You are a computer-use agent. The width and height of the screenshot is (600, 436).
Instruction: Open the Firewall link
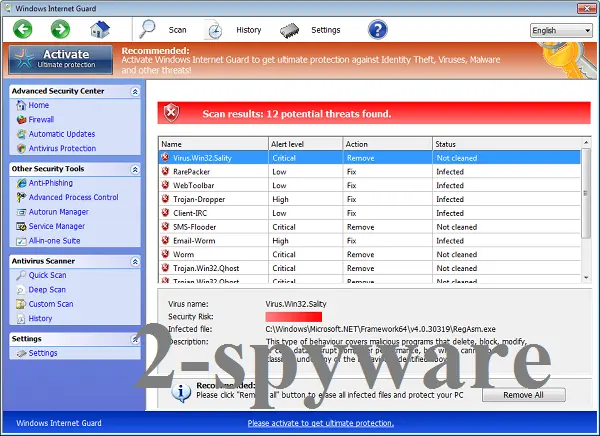click(41, 119)
